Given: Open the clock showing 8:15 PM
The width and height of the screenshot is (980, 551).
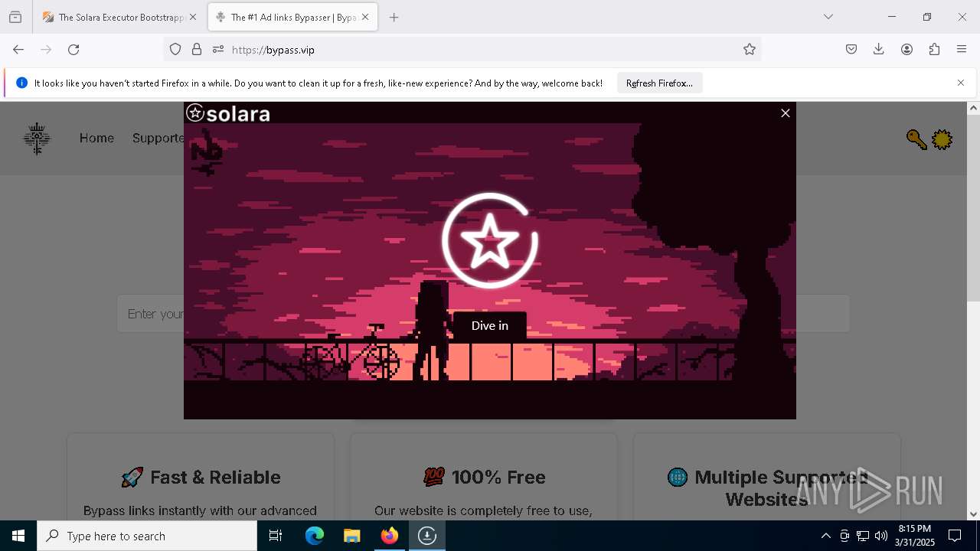Looking at the screenshot, I should (915, 536).
